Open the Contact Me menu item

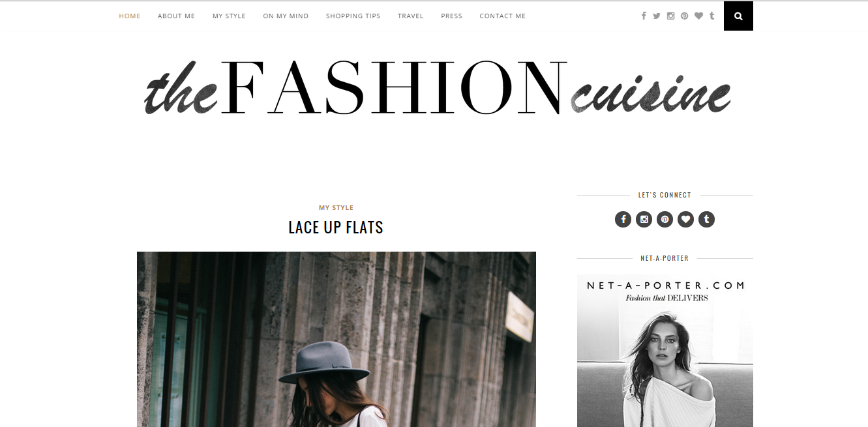pos(502,16)
